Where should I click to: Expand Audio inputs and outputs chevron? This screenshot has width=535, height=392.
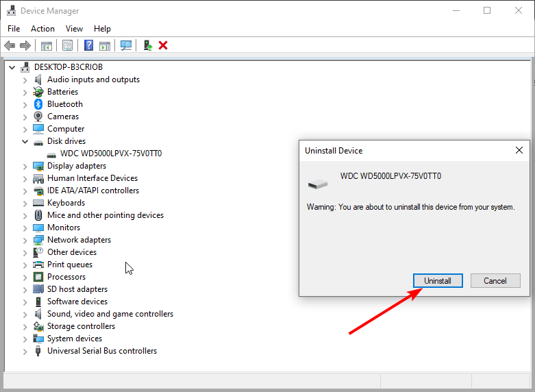point(25,80)
